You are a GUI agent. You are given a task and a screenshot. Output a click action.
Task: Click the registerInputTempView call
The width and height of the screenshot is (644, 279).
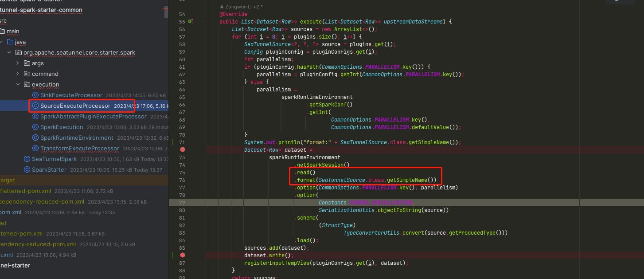pyautogui.click(x=326, y=263)
